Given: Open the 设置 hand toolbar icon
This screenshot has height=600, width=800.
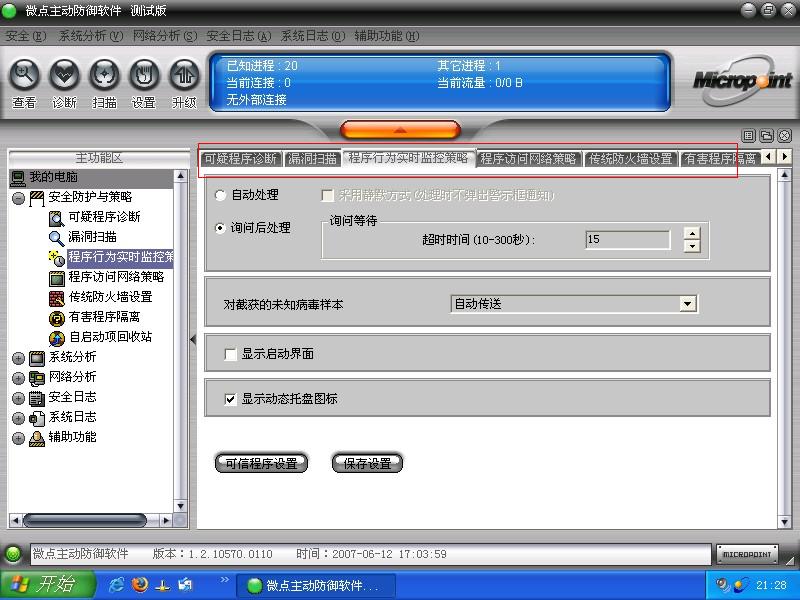Looking at the screenshot, I should (144, 75).
